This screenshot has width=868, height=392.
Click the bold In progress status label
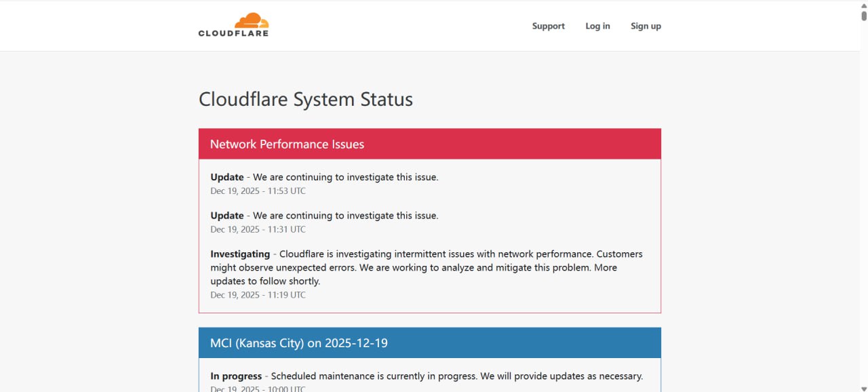tap(236, 376)
